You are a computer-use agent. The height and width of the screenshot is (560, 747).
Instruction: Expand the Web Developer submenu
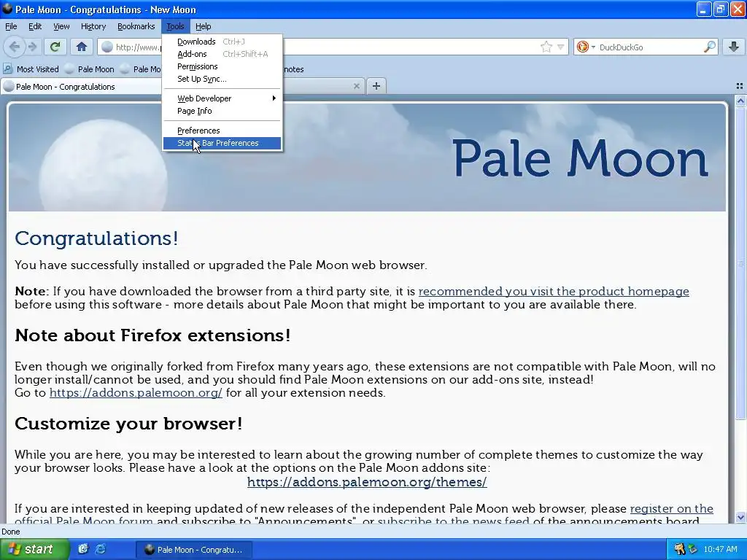222,98
